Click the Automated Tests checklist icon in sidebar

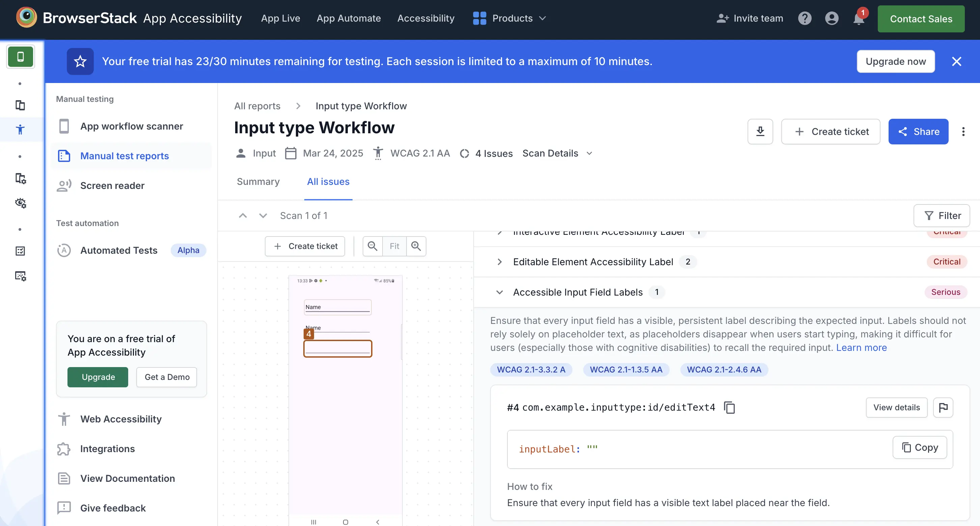(20, 250)
